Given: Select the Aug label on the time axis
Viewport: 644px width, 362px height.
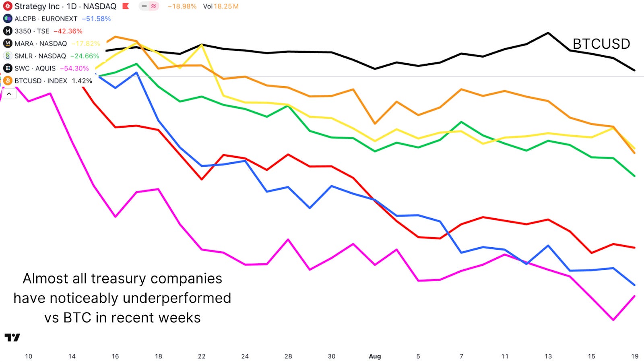Looking at the screenshot, I should click(375, 356).
